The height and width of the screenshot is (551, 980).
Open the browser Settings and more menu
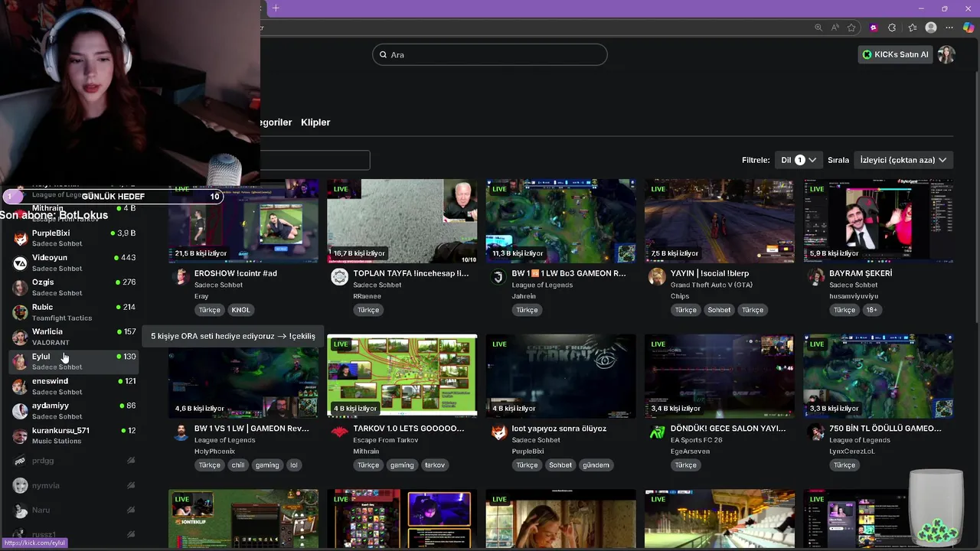coord(950,28)
